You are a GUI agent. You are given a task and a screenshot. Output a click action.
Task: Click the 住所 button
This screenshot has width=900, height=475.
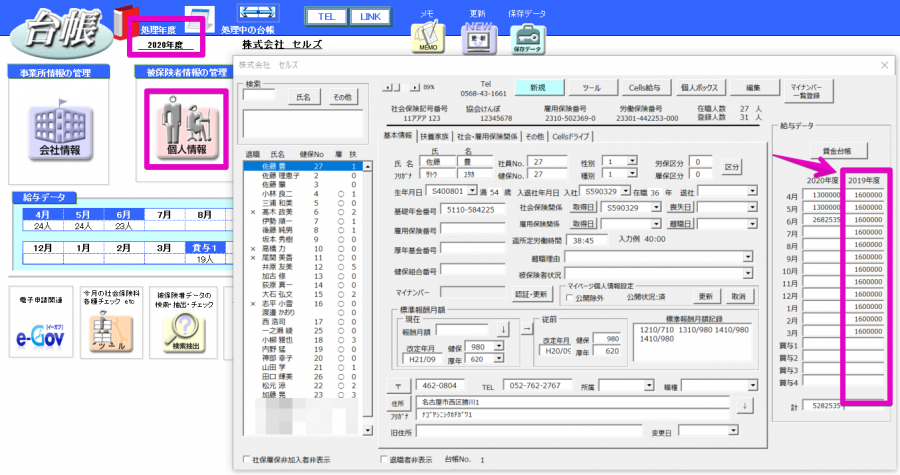tap(398, 403)
